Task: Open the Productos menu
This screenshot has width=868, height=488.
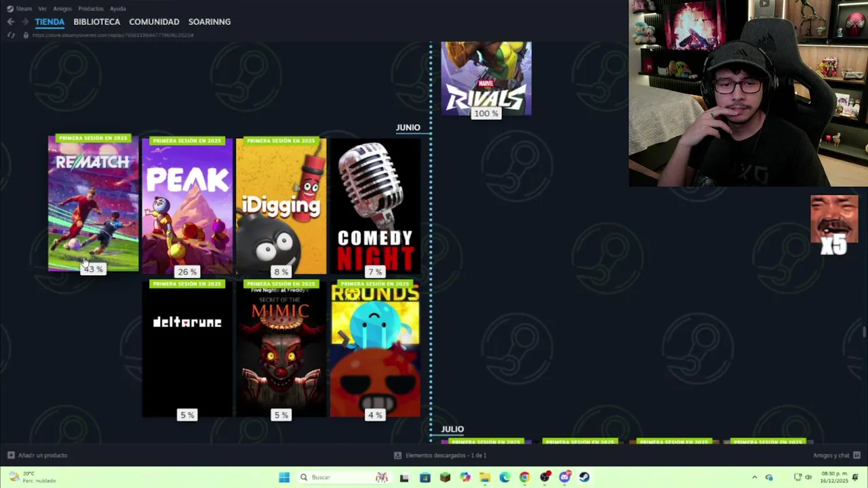Action: pos(91,9)
